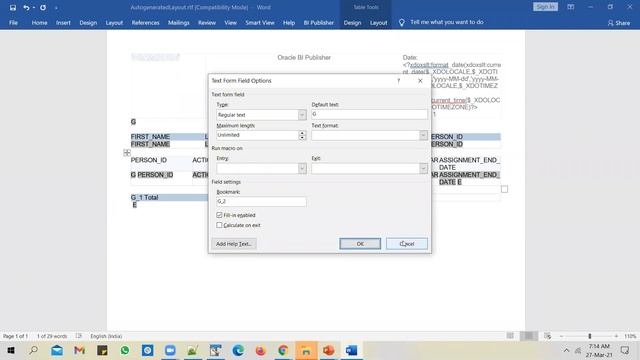This screenshot has width=640, height=360.
Task: Expand the Exit macro dropdown
Action: pyautogui.click(x=423, y=168)
